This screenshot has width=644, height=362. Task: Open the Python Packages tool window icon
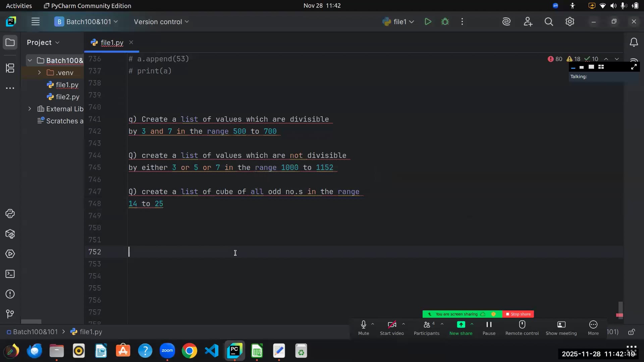[x=10, y=234]
